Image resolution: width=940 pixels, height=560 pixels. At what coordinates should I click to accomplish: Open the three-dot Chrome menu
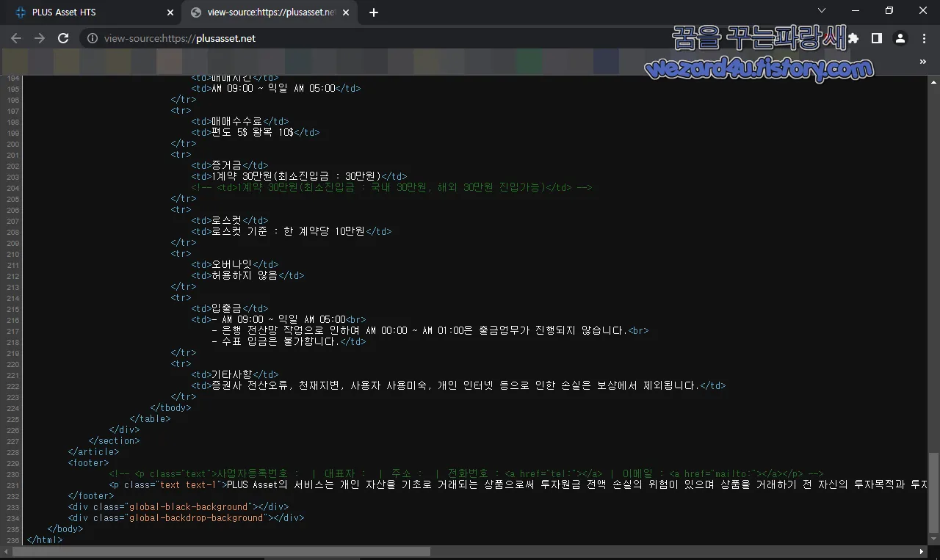tap(923, 38)
